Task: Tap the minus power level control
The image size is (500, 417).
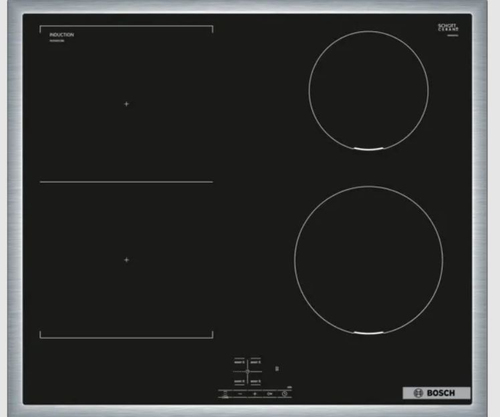Action: [240, 394]
